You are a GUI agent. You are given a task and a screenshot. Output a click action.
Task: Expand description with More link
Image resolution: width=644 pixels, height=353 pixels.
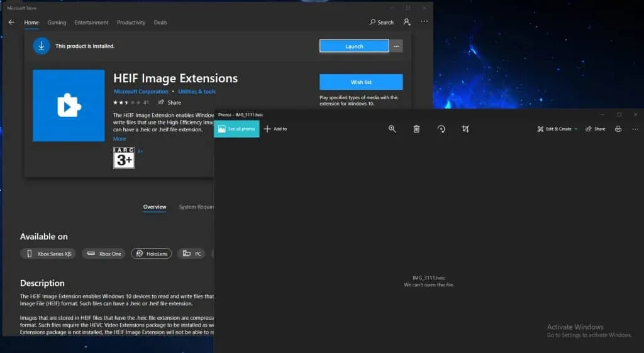coord(119,139)
